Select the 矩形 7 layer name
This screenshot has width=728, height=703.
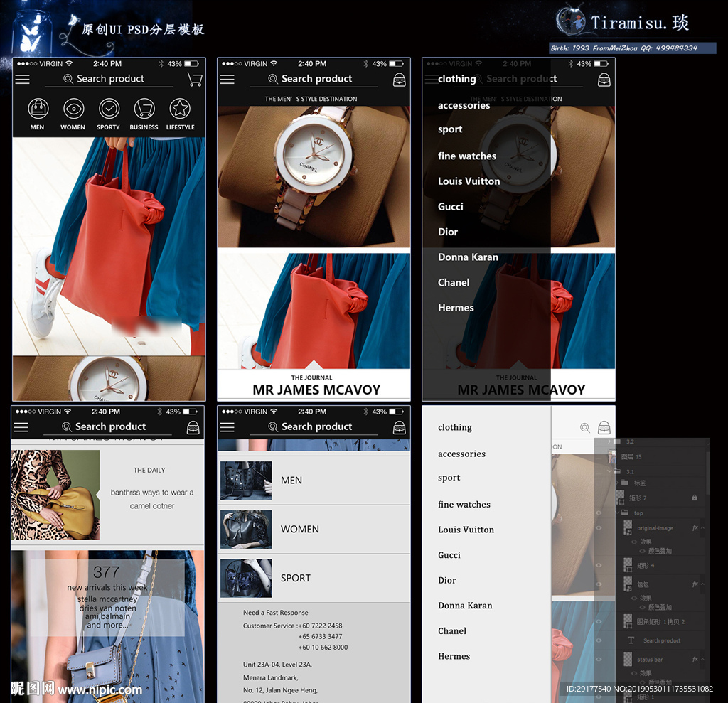click(x=638, y=498)
